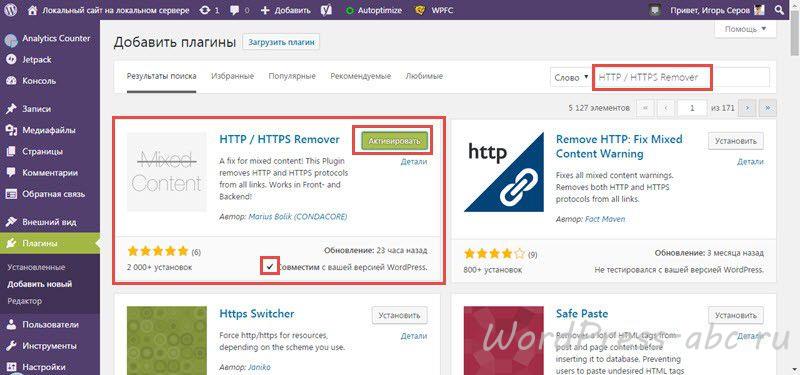Open author Marius Bolik (CONDACORE) link
This screenshot has width=800, height=375.
click(297, 217)
